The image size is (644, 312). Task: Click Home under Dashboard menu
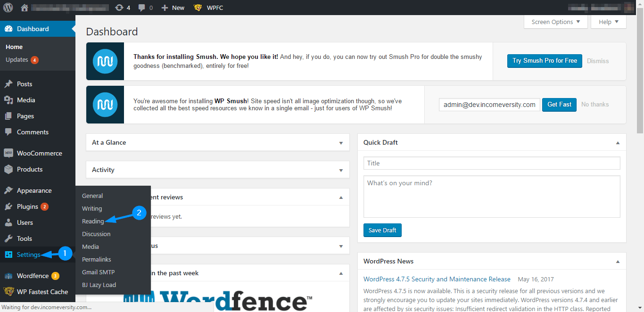pyautogui.click(x=14, y=47)
